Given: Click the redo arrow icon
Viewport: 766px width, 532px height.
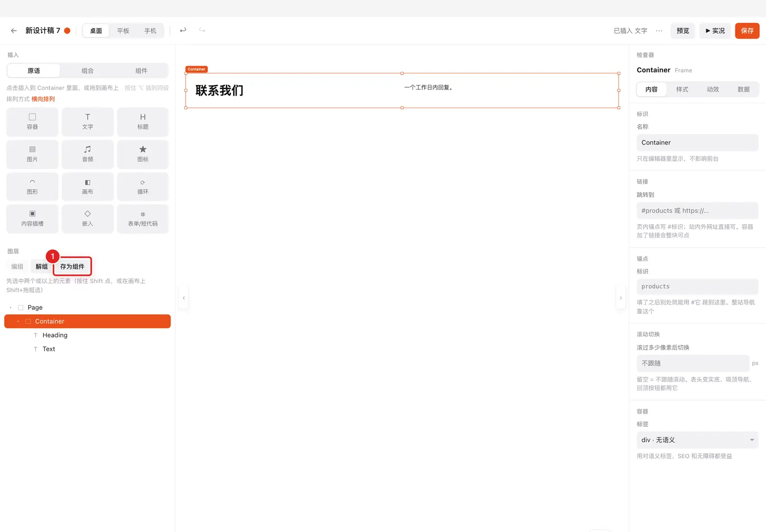Looking at the screenshot, I should click(202, 30).
